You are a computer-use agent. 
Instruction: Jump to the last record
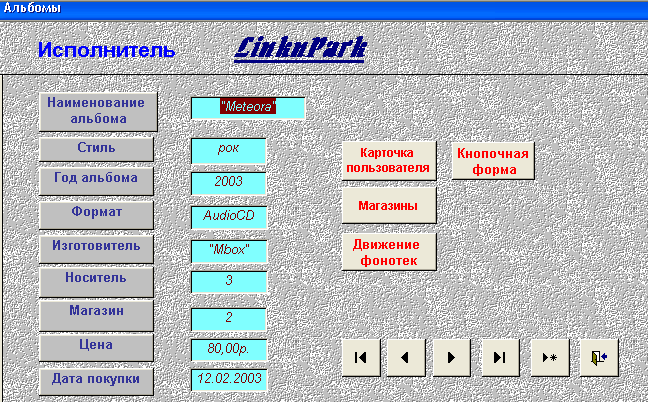[x=500, y=357]
